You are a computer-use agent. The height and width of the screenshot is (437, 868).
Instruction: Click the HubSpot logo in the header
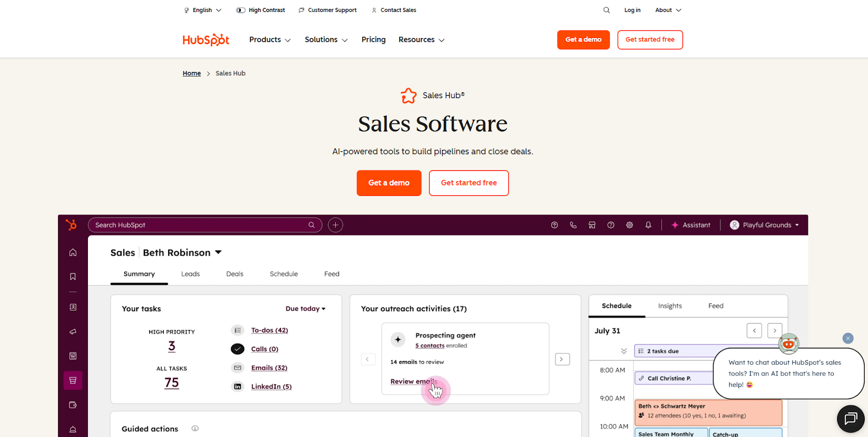[206, 40]
